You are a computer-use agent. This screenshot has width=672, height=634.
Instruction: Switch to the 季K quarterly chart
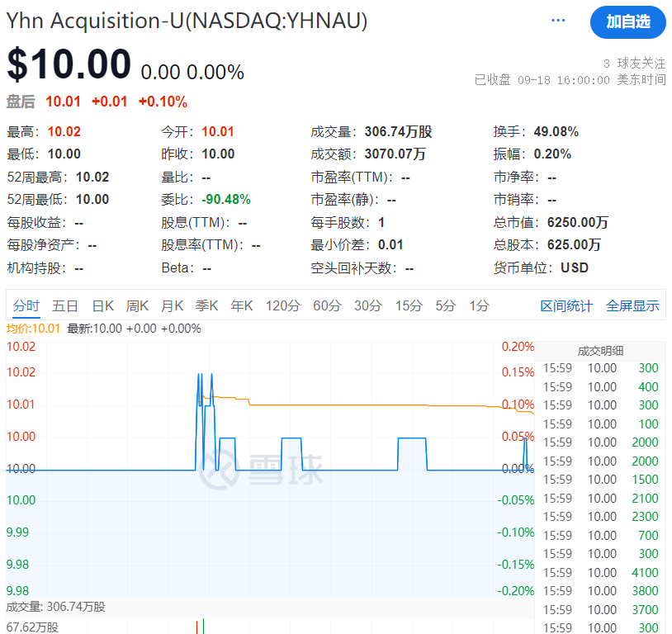tap(206, 305)
